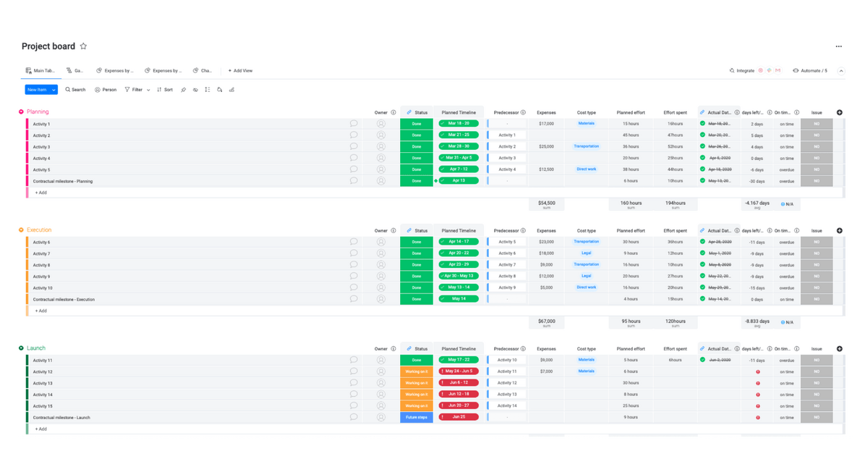Click the Automate / 5 button
868x475 pixels.
click(810, 71)
